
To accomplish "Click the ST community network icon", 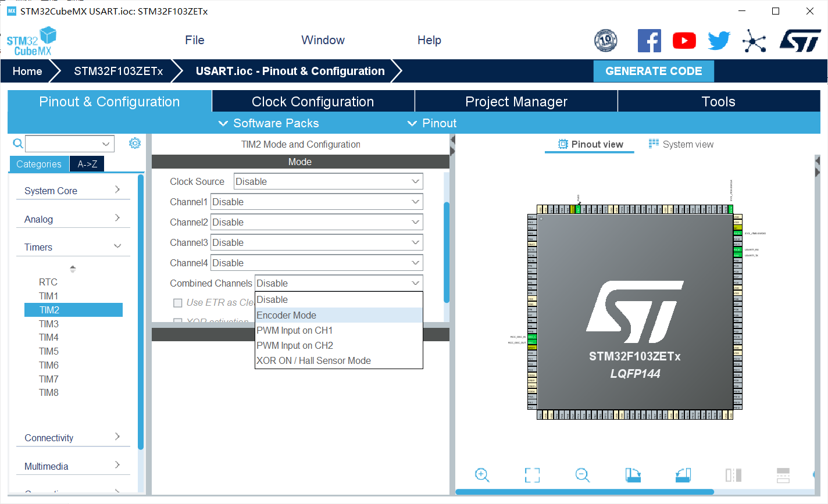I will click(754, 41).
